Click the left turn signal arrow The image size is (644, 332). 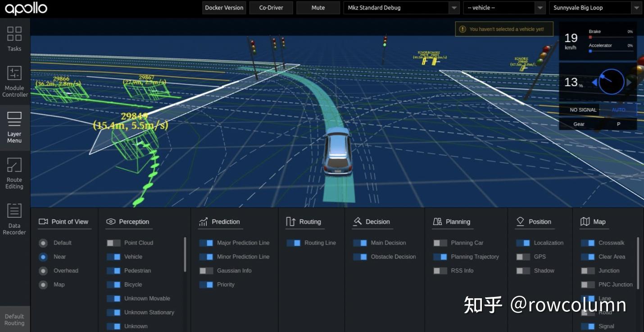coord(594,82)
